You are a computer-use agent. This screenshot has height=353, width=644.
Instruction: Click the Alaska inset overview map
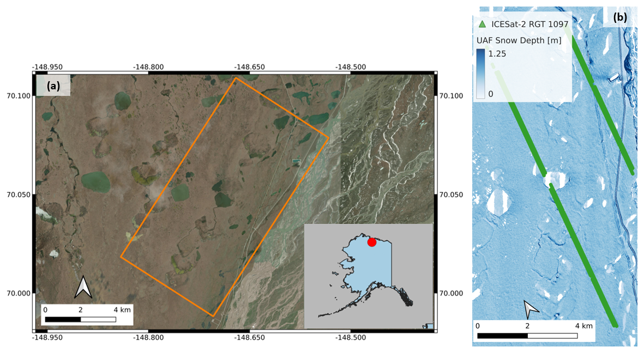tap(369, 276)
